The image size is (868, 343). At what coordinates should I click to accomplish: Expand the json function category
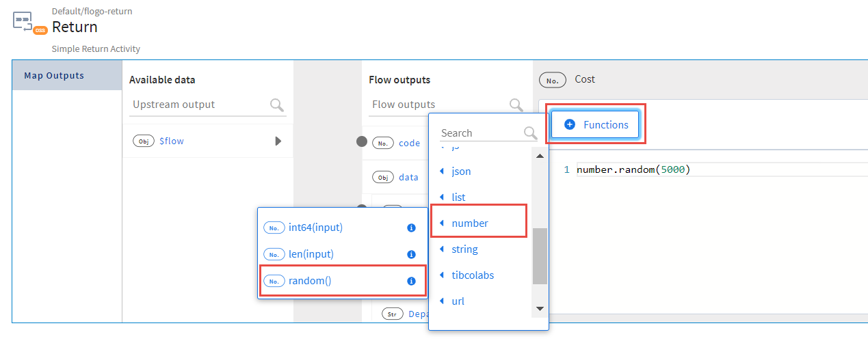461,171
